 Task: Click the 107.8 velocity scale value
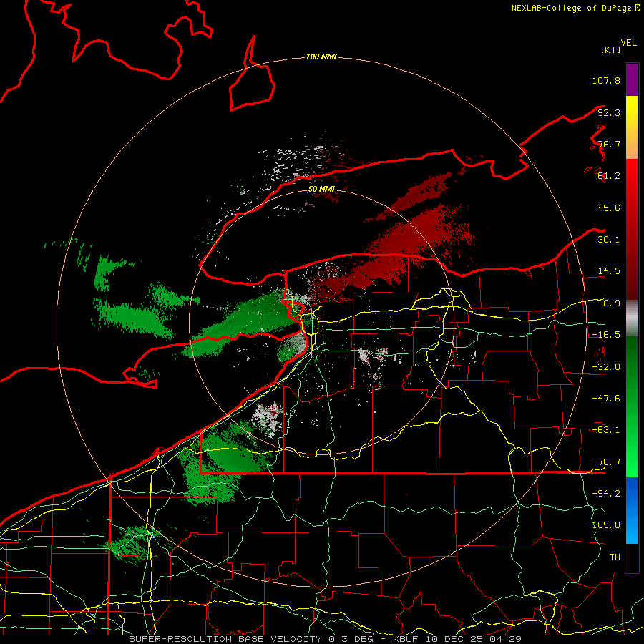pyautogui.click(x=606, y=80)
